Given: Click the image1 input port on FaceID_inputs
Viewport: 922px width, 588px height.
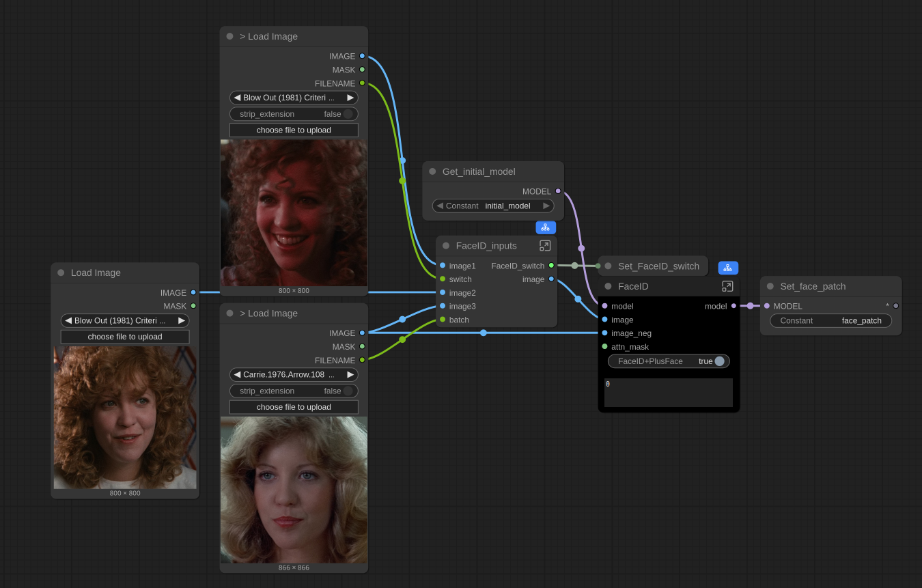Looking at the screenshot, I should pyautogui.click(x=443, y=266).
